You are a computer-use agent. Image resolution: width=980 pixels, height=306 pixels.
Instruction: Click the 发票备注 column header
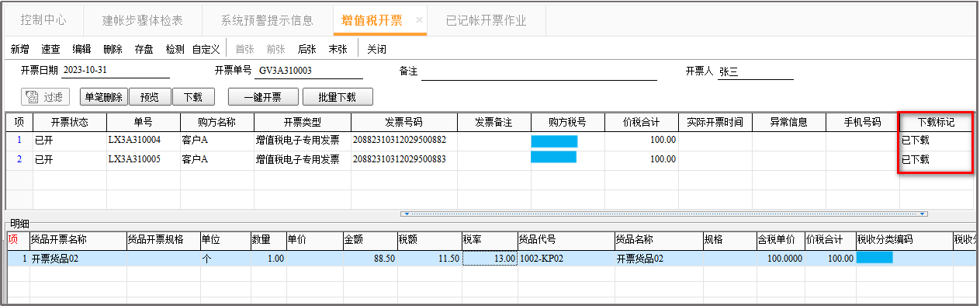(x=493, y=123)
